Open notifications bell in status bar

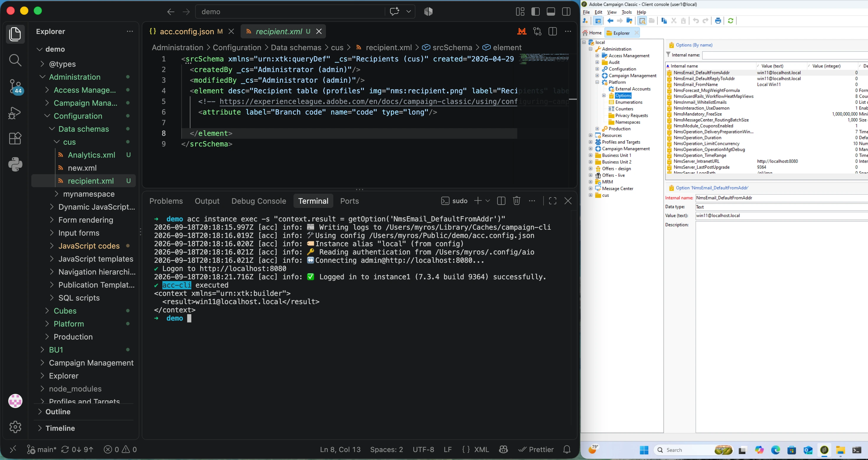coord(567,449)
